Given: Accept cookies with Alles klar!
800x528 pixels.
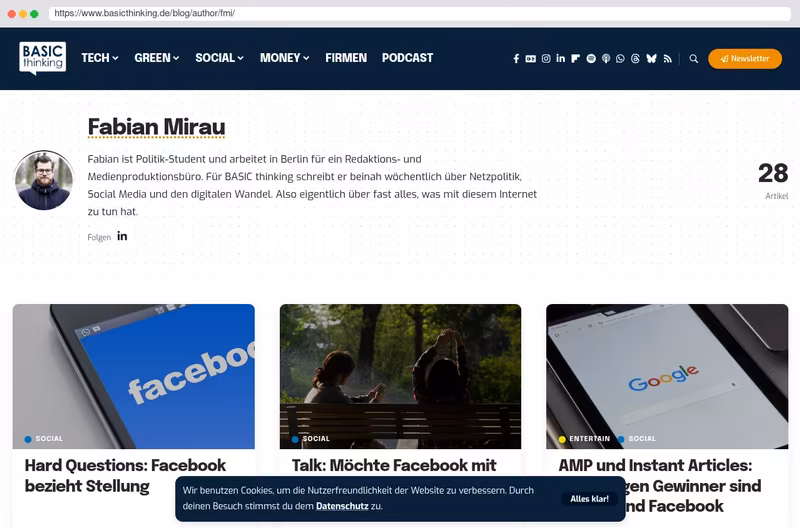Looking at the screenshot, I should (589, 499).
